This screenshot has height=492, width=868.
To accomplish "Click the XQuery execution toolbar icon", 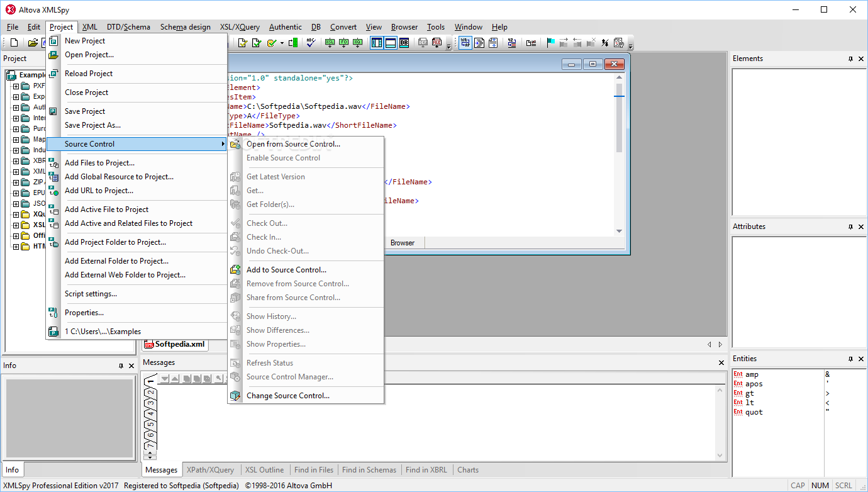I will 357,43.
